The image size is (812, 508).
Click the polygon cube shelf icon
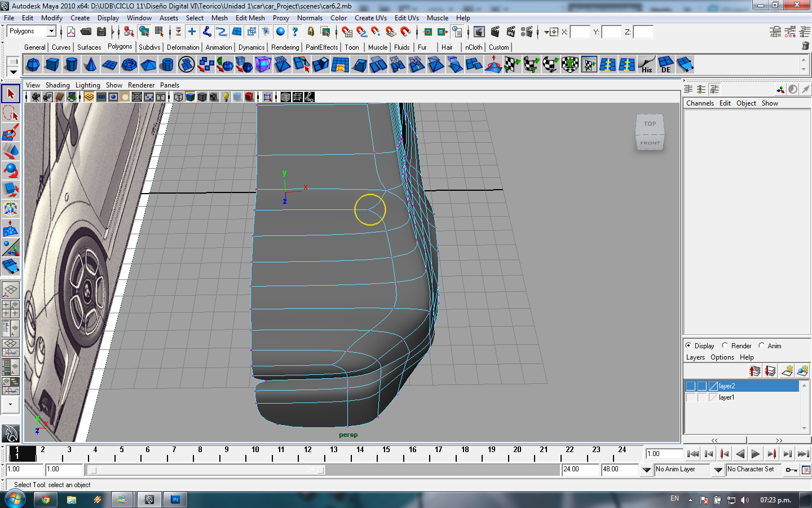click(52, 65)
